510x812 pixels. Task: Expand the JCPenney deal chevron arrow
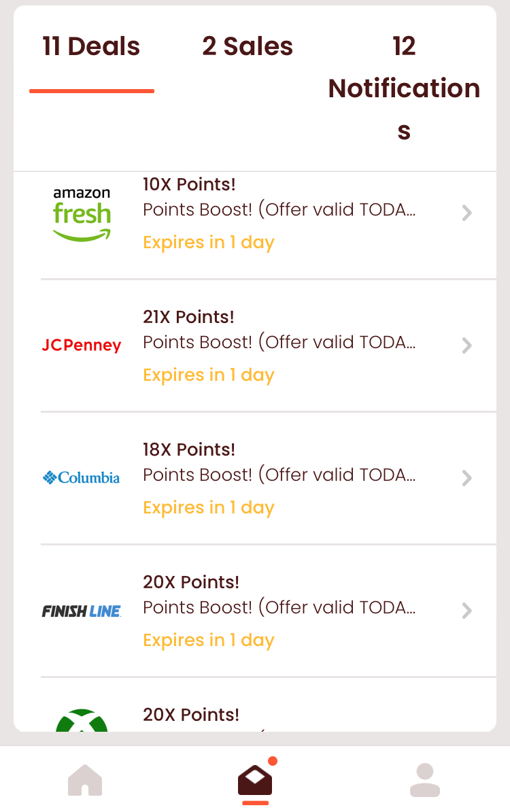(x=466, y=345)
